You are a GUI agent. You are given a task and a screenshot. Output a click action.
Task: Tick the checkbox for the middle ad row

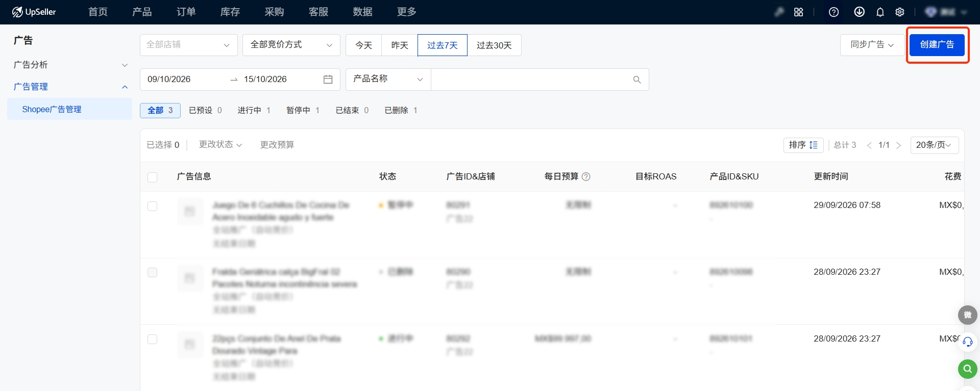pyautogui.click(x=152, y=272)
